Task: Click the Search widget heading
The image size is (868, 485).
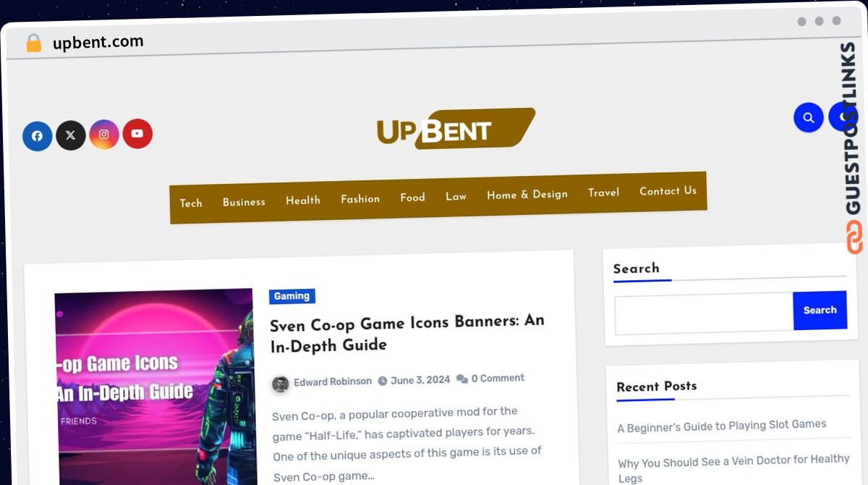Action: coord(637,269)
